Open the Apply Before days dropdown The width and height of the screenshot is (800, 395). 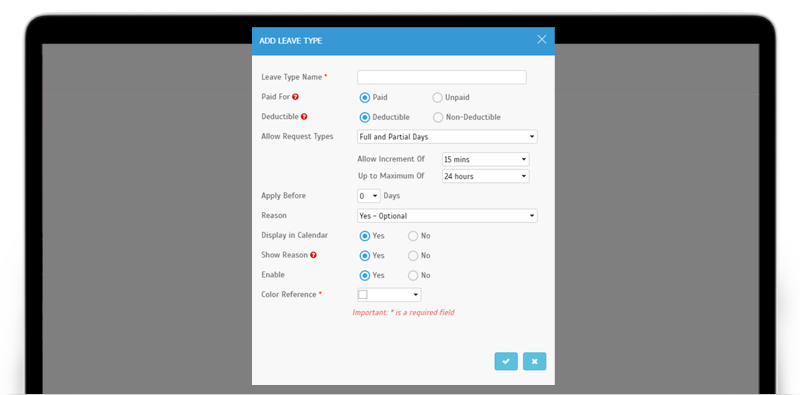368,196
